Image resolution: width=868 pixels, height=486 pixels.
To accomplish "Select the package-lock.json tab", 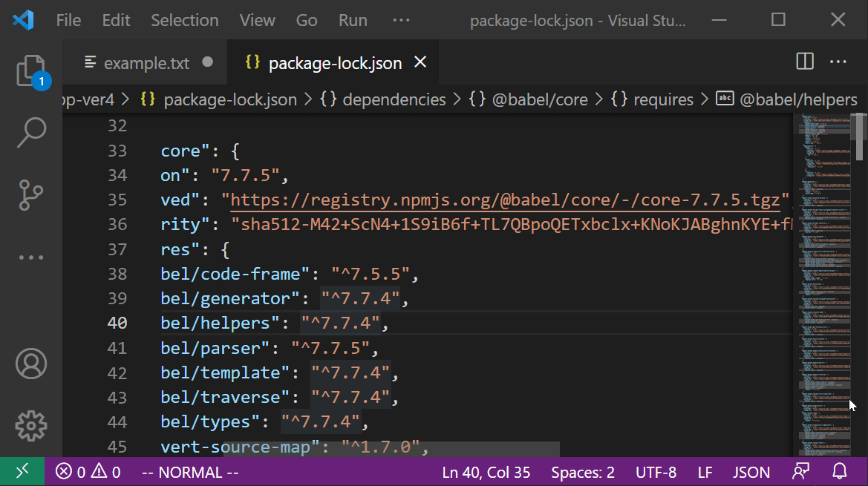I will pos(335,62).
